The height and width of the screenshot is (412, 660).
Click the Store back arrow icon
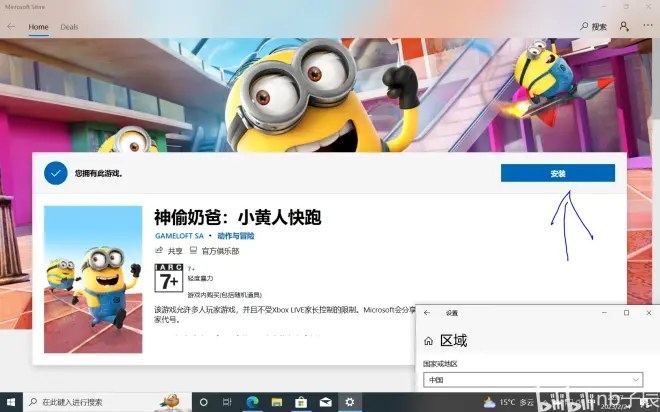point(12,27)
